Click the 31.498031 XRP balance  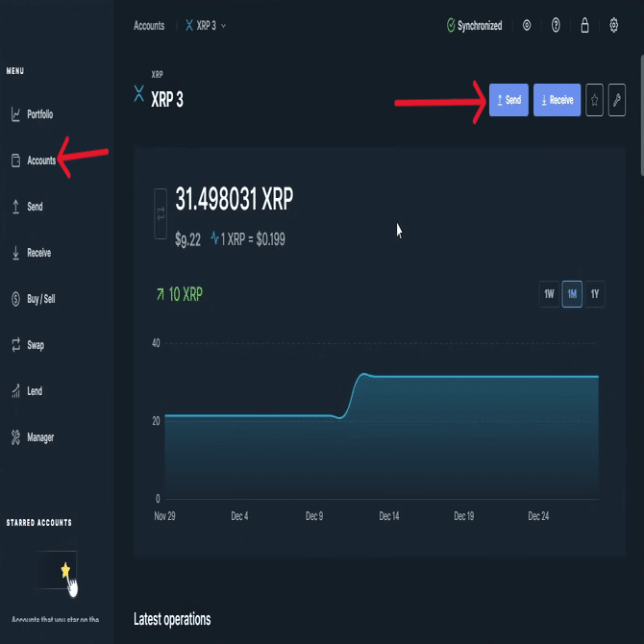point(235,199)
